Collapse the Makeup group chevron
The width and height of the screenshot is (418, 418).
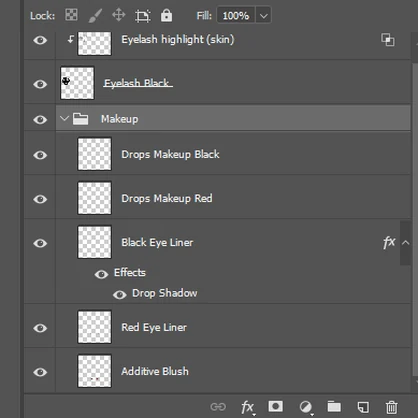tap(64, 118)
